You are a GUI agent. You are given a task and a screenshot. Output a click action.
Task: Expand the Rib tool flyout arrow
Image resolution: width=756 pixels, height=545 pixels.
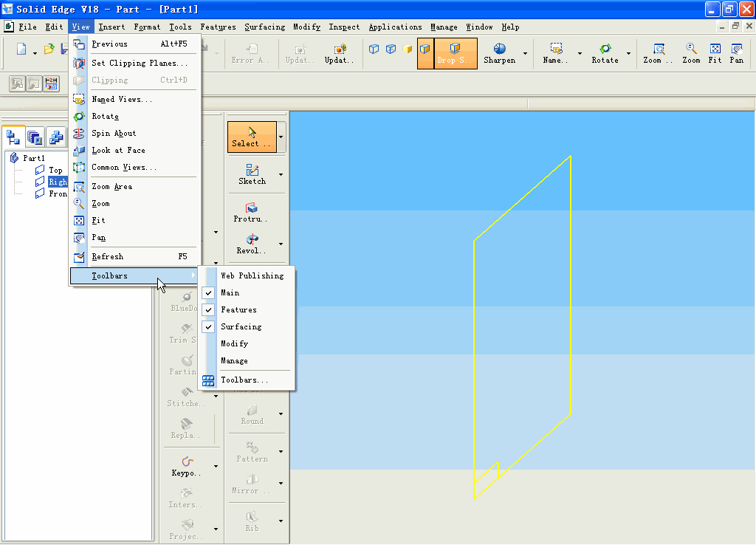point(281,521)
